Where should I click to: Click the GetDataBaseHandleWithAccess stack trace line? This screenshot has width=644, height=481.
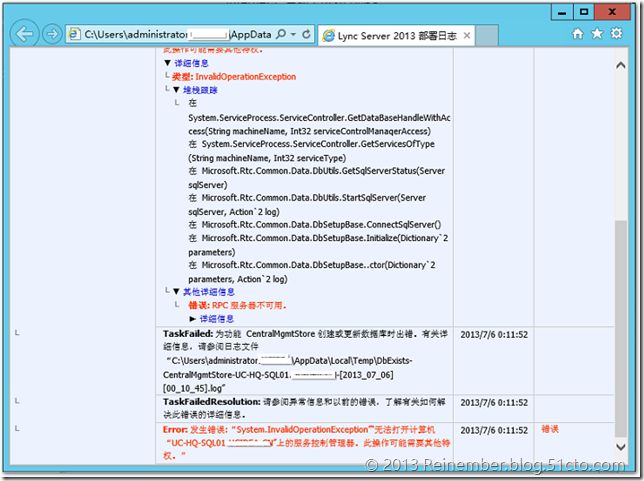click(320, 124)
